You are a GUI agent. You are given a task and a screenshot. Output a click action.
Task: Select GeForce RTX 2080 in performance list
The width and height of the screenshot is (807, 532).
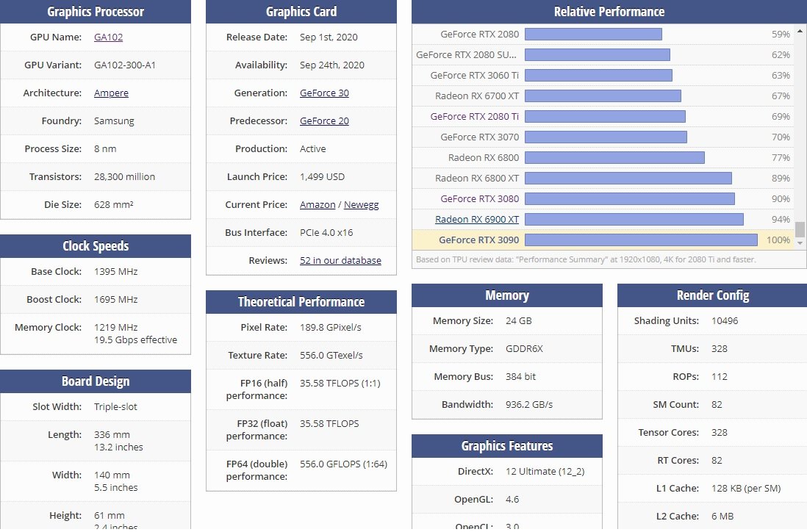point(480,34)
